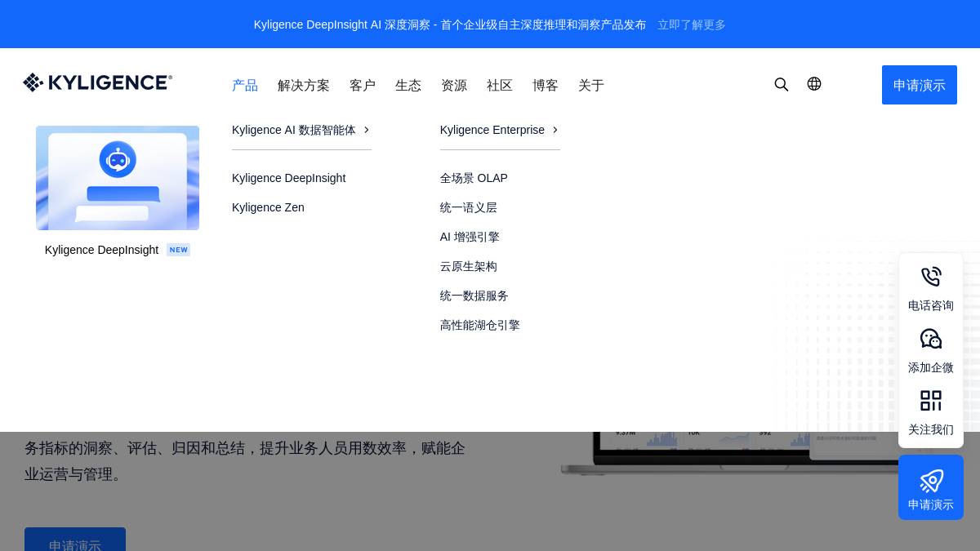Screen dimensions: 980x551
Task: Open Kyligence Zen link
Action: coord(268,207)
